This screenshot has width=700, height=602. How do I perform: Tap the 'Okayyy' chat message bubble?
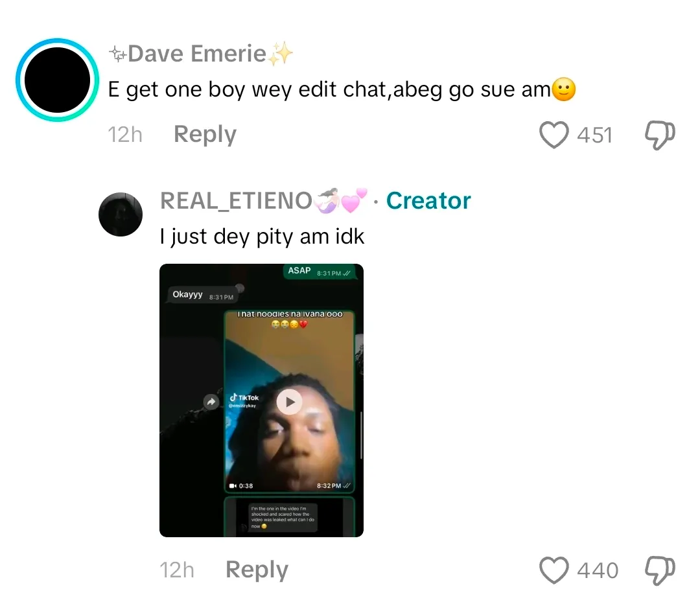(x=202, y=295)
